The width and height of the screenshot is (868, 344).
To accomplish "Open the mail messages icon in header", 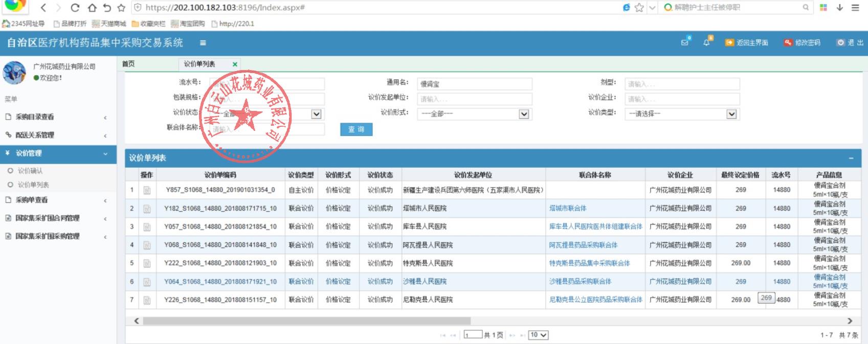I will coord(685,42).
